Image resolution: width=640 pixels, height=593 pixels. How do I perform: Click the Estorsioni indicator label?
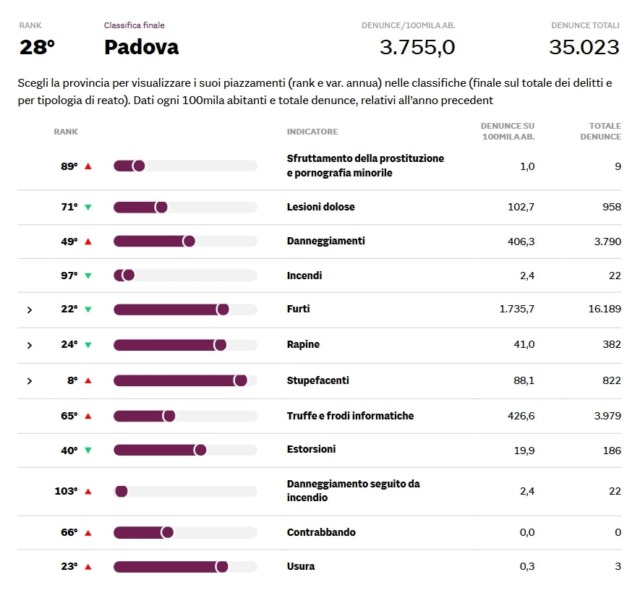pos(311,450)
